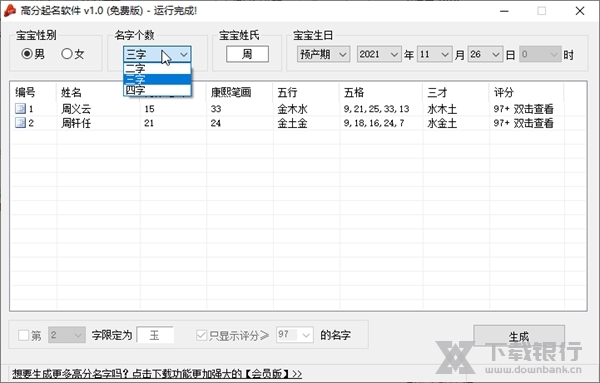Click the 9, 21, 25, 33, 13 五格 cell
This screenshot has height=383, width=600.
(377, 109)
